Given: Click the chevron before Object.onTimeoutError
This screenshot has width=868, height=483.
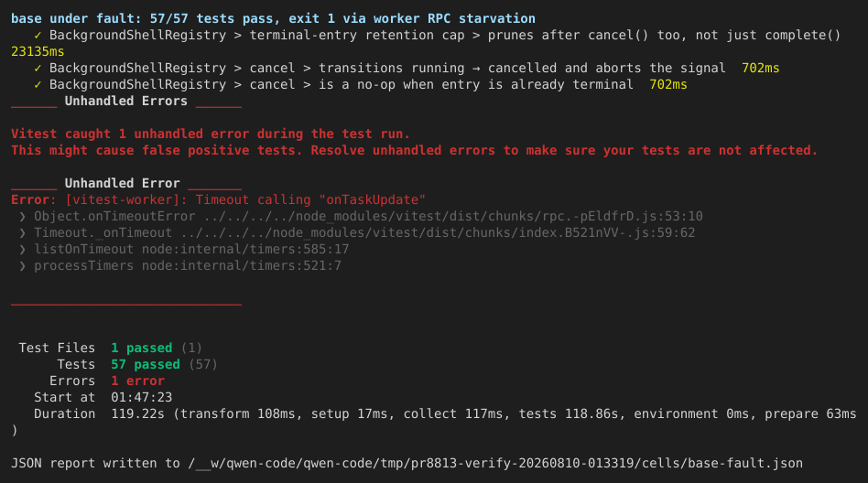Looking at the screenshot, I should pos(22,217).
